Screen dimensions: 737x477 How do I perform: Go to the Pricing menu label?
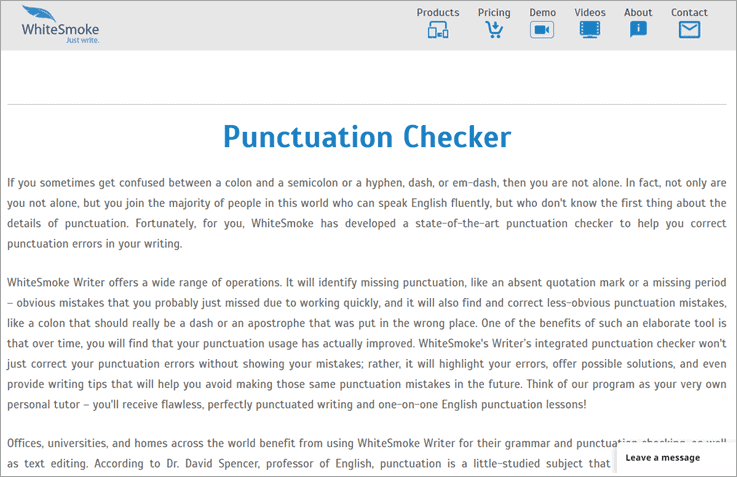pyautogui.click(x=494, y=13)
